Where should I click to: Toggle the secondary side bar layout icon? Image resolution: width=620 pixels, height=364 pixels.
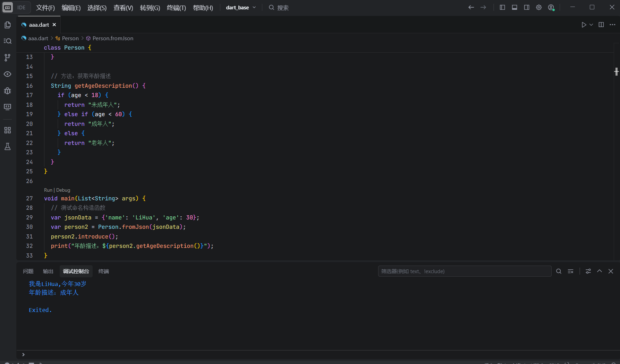(527, 7)
